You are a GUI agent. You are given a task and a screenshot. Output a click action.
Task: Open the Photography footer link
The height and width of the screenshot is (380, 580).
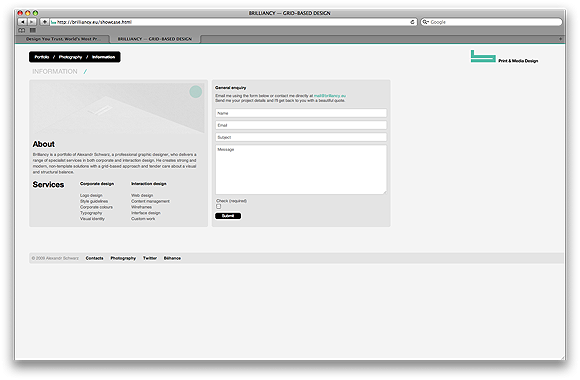[123, 258]
